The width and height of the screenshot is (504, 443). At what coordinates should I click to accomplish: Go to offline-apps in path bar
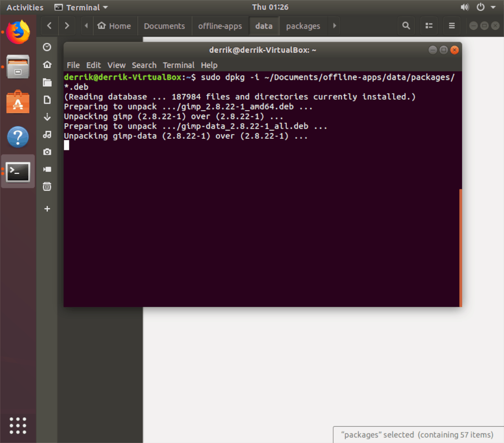click(220, 26)
